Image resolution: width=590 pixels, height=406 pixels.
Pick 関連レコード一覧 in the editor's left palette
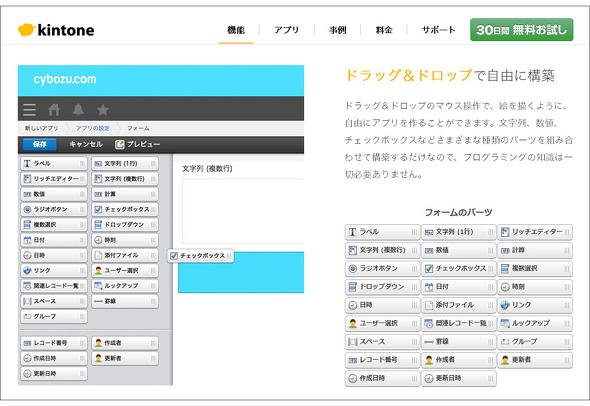pyautogui.click(x=54, y=286)
